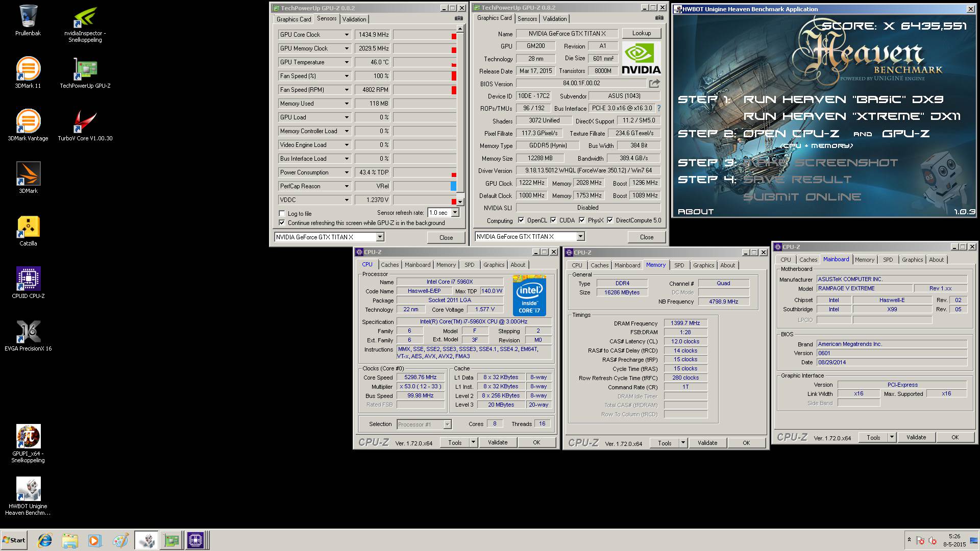Enable the Log to file checkbox

pos(282,214)
